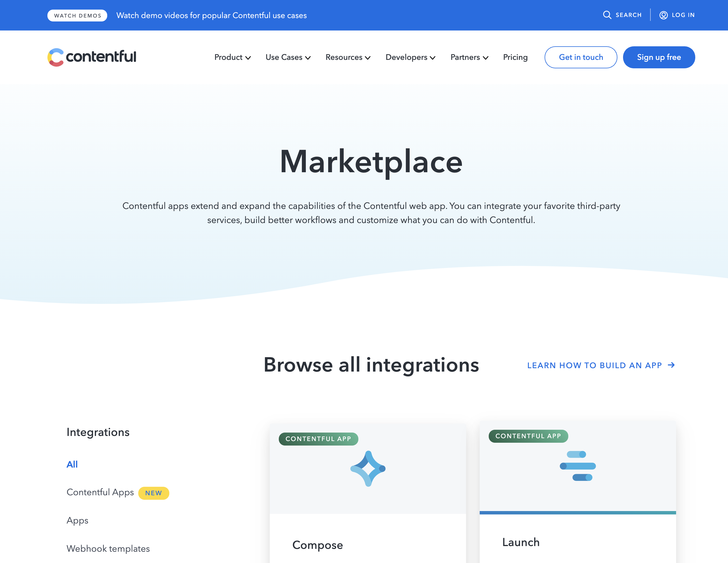Screen dimensions: 728x563
Task: Click the Watch Demos pill in the banner
Action: click(x=77, y=15)
